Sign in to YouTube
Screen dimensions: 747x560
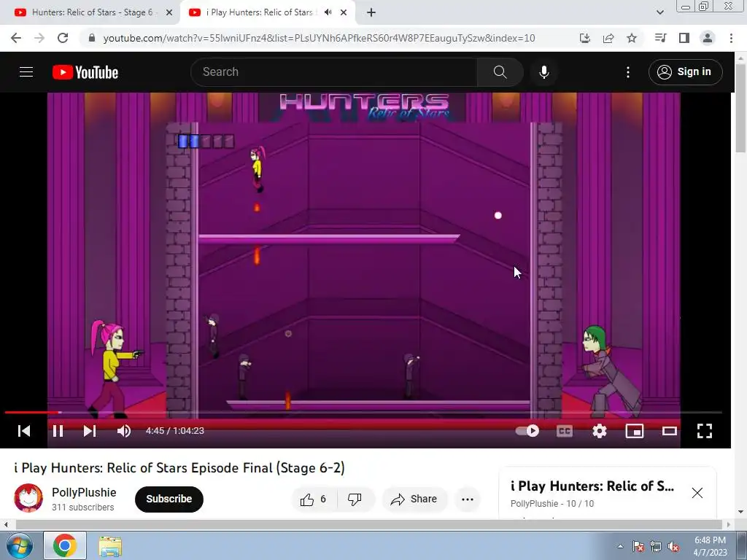tap(685, 72)
